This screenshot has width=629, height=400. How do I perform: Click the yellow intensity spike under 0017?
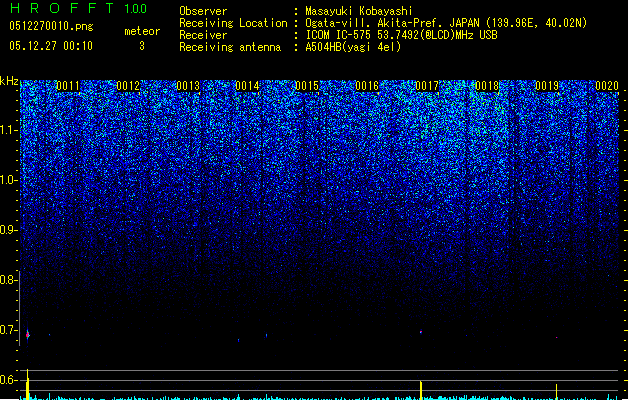click(x=421, y=390)
